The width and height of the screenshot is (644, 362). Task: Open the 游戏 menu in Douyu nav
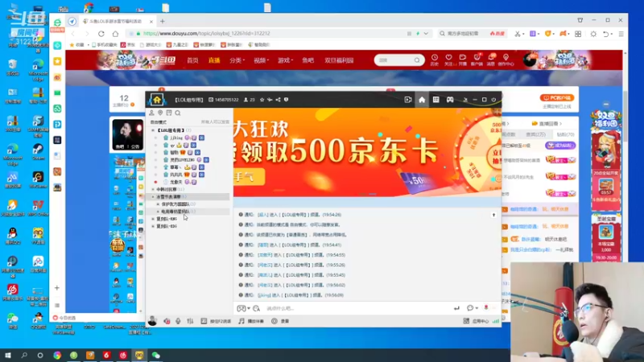pyautogui.click(x=285, y=60)
